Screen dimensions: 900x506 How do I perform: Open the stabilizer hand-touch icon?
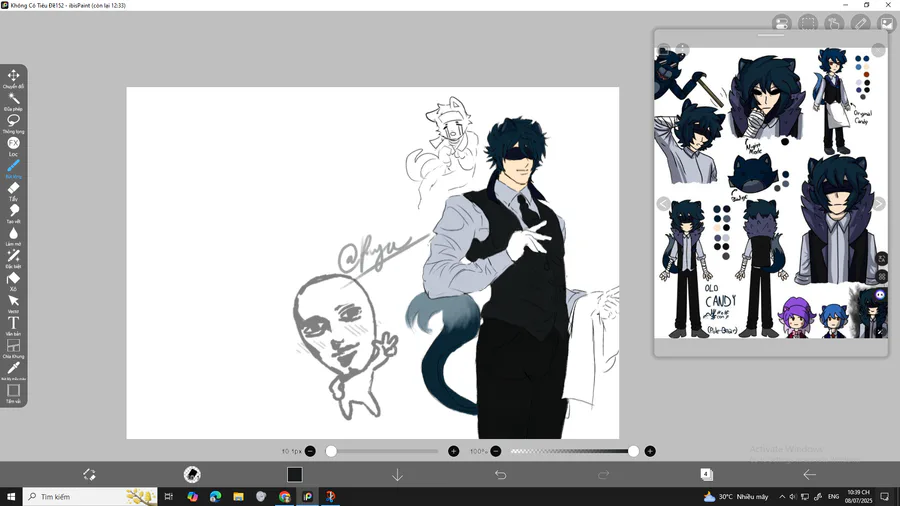[834, 24]
